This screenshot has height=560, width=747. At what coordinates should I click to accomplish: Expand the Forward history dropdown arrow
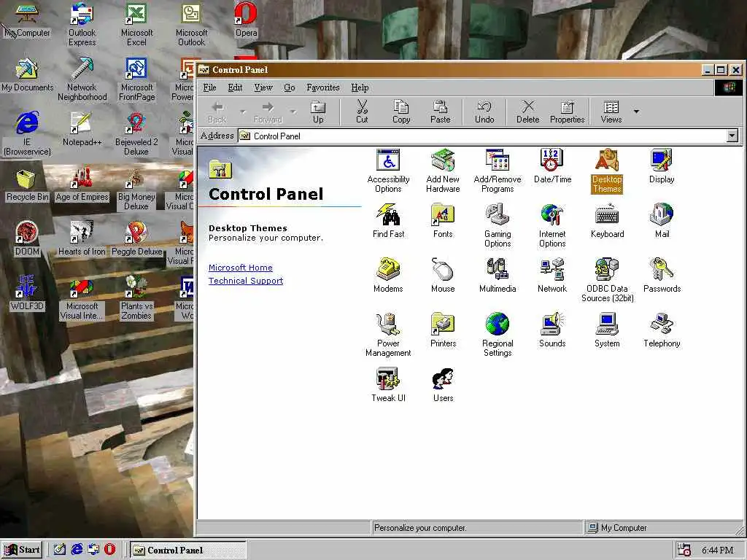pos(293,112)
